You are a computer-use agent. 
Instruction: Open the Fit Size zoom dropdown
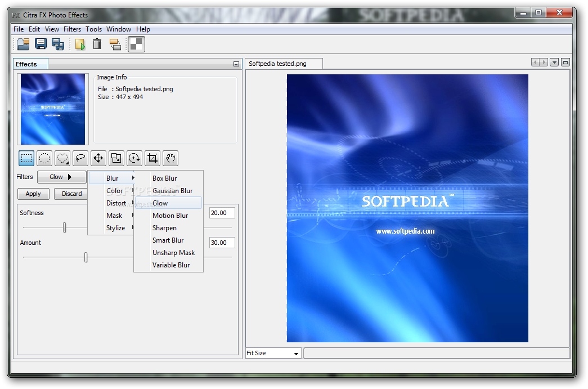(x=273, y=353)
